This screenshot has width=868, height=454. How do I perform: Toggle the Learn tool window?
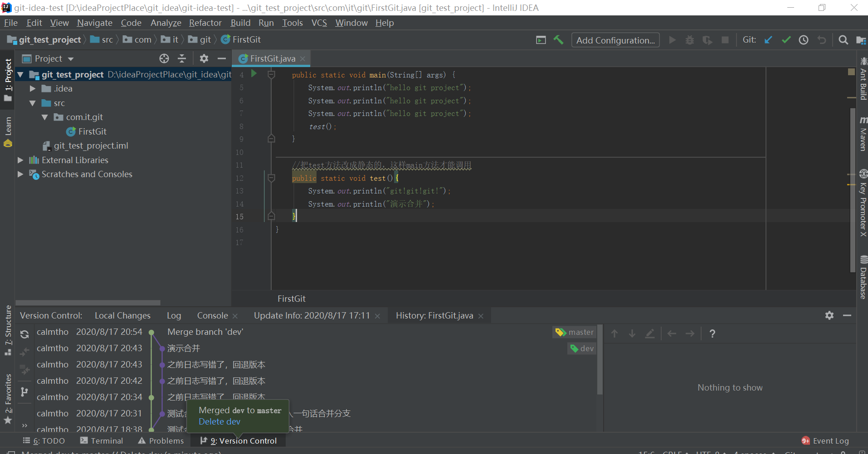8,131
